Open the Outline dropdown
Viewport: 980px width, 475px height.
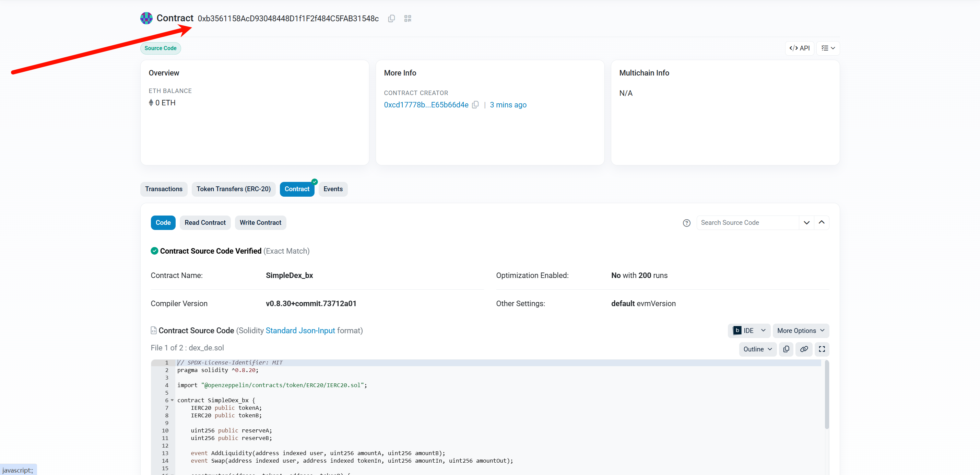point(757,349)
